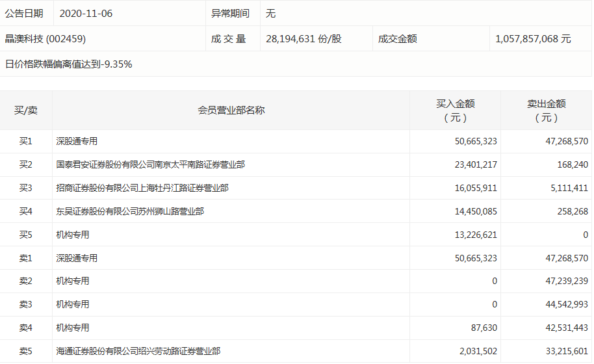
Task: Open 招商证券 上海牡丹江路 branch
Action: [x=142, y=188]
